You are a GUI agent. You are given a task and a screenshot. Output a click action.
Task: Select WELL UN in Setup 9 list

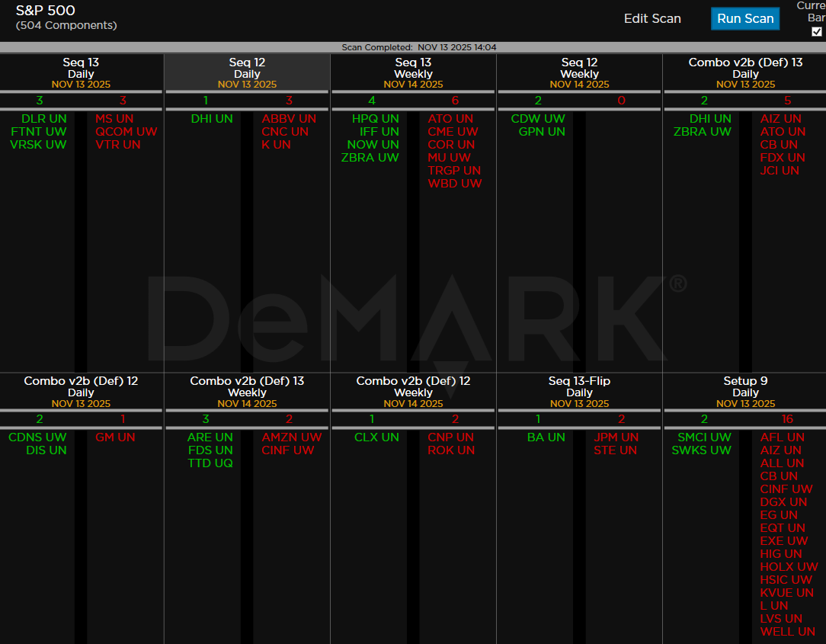pyautogui.click(x=787, y=632)
